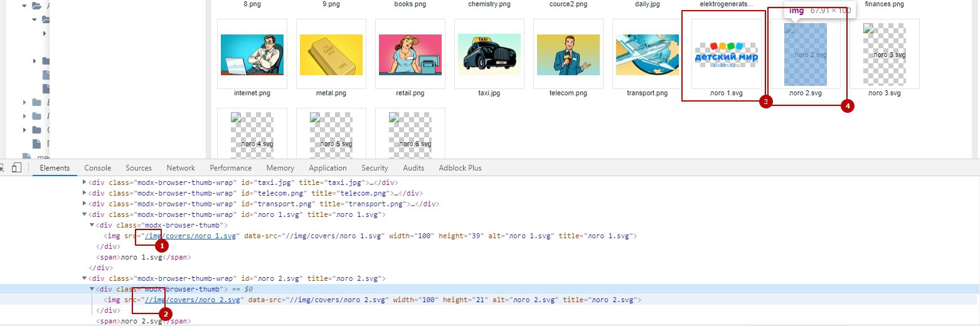980x326 pixels.
Task: Select the metal.png gold bar thumbnail
Action: [x=331, y=55]
